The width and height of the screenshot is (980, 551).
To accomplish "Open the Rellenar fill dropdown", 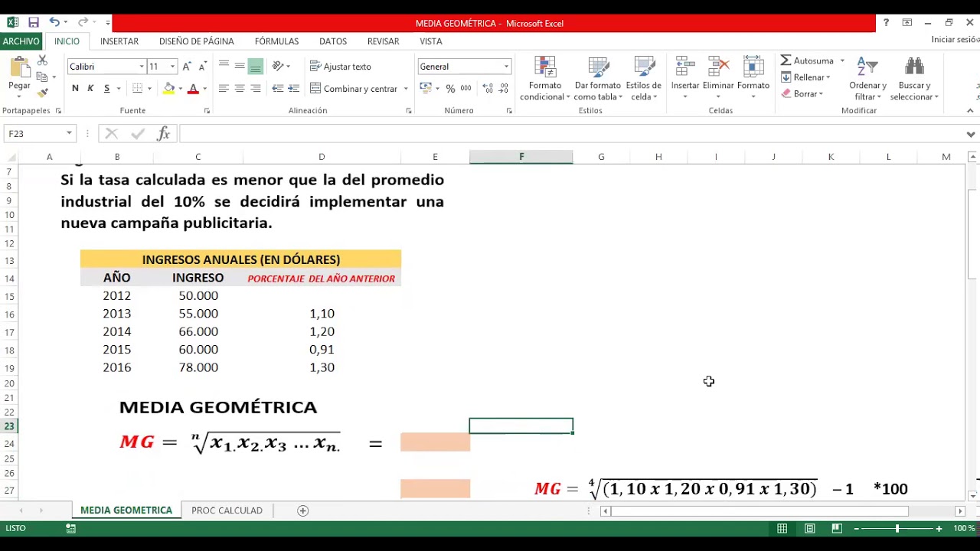I will [806, 77].
